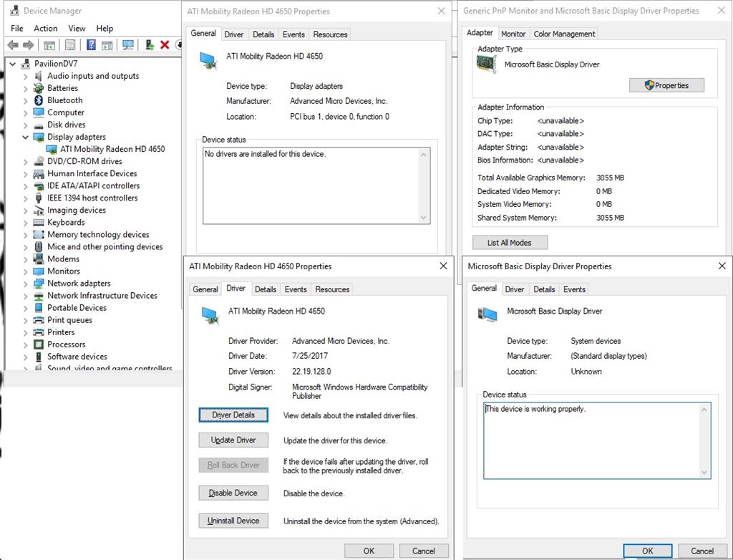
Task: Click the Processors chip icon
Action: tap(39, 344)
